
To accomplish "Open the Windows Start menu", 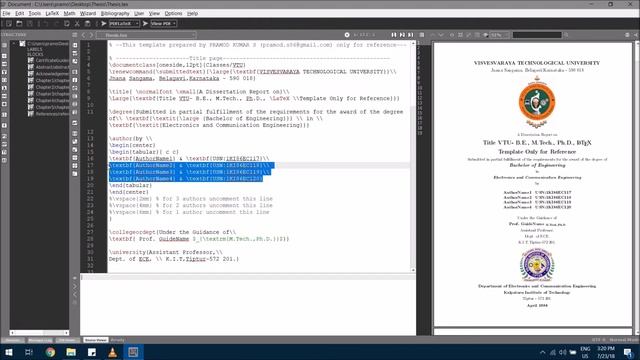I will click(9, 352).
